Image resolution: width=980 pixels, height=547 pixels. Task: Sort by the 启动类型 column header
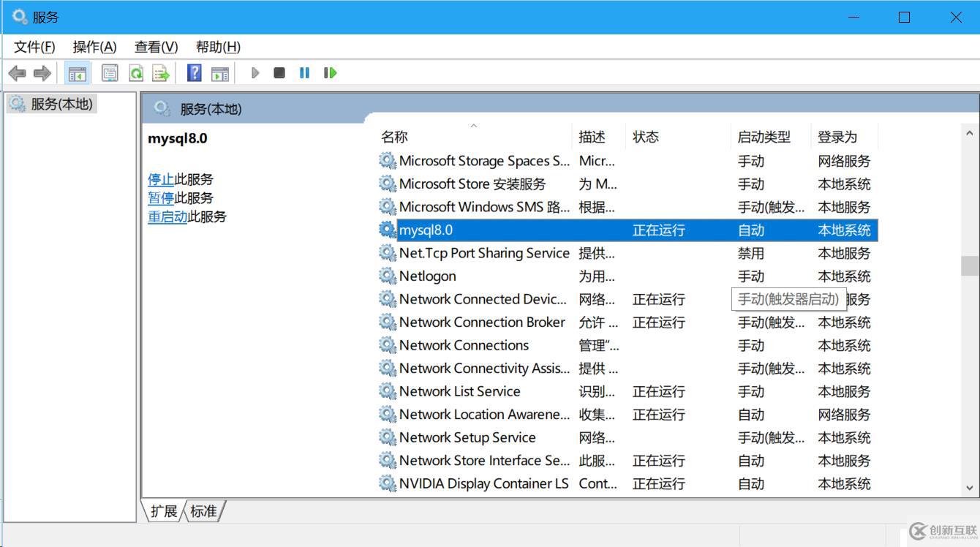(x=771, y=137)
